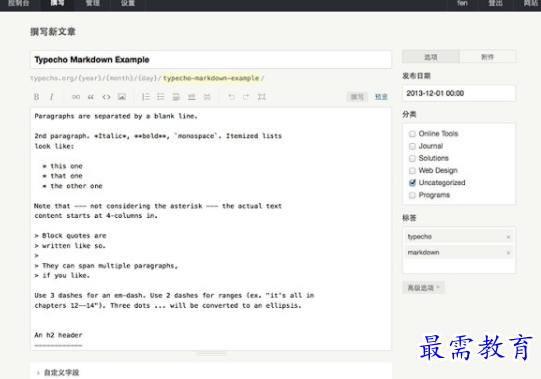Check the Journal category
This screenshot has width=541, height=379.
[x=412, y=146]
